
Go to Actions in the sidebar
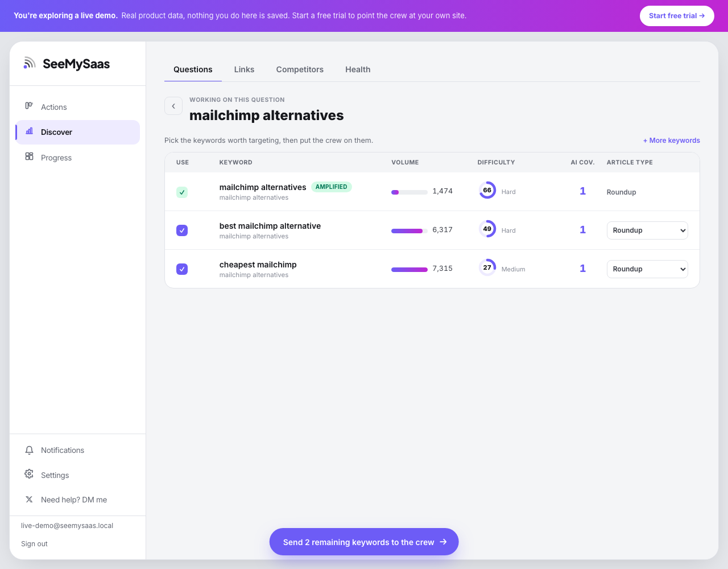point(77,107)
